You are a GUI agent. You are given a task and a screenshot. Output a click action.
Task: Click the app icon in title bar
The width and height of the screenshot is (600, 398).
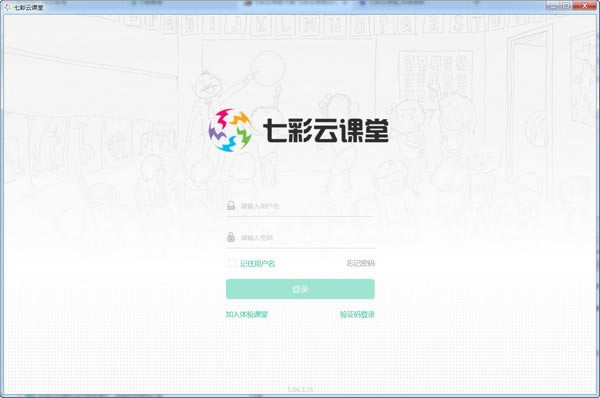pos(8,7)
